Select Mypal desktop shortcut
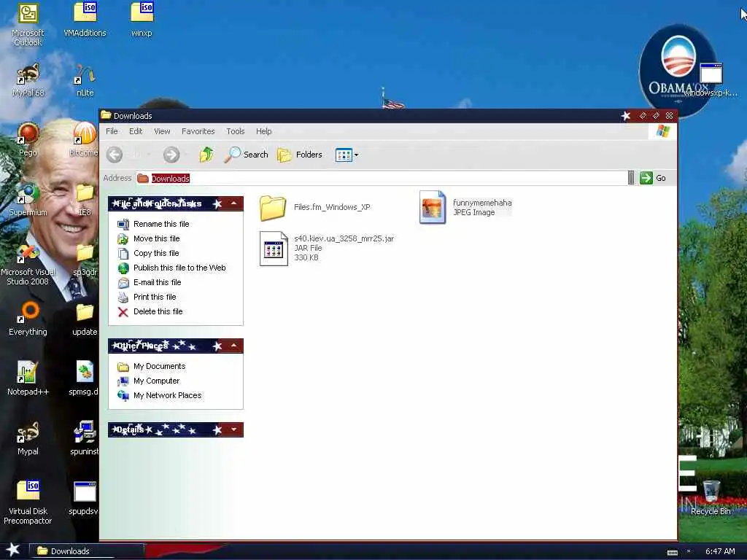Viewport: 747px width, 560px height. 28,439
